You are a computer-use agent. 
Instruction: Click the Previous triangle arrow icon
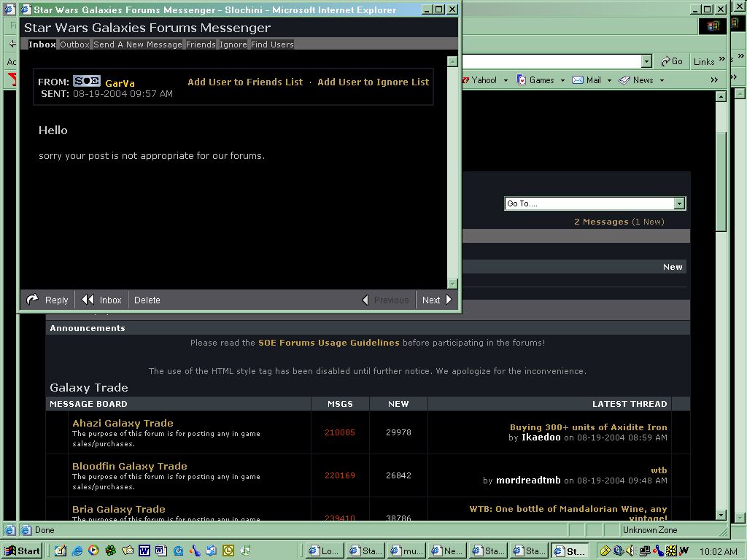(365, 300)
